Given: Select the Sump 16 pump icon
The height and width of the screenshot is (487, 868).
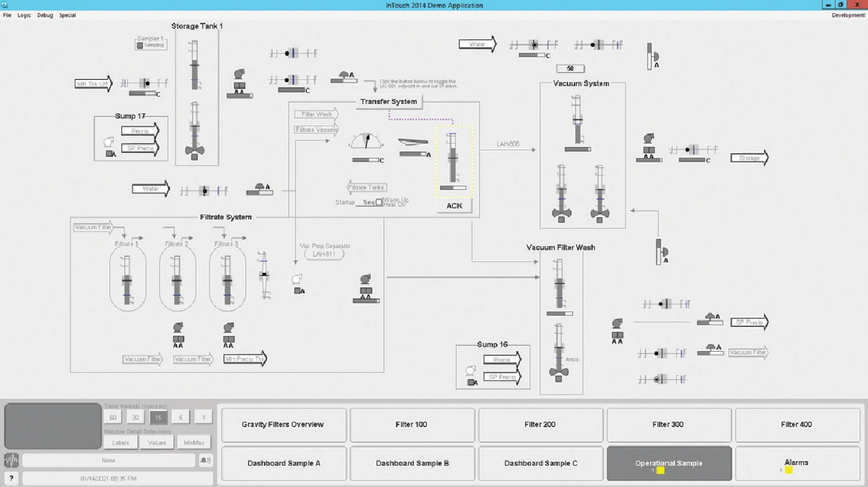Looking at the screenshot, I should coord(471,371).
